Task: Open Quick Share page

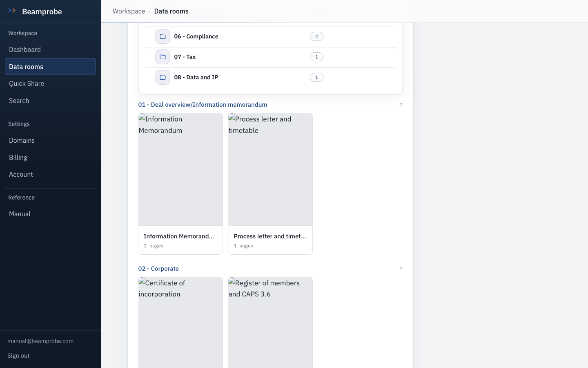Action: (x=50, y=83)
